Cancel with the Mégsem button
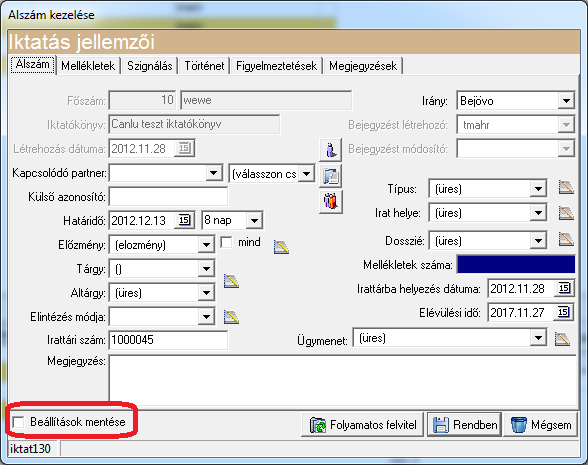The image size is (588, 465). (x=540, y=425)
